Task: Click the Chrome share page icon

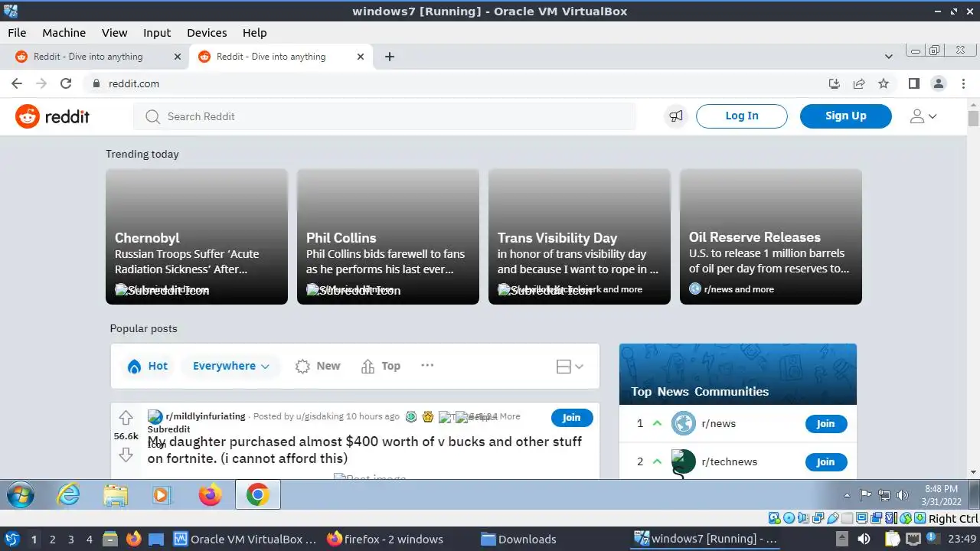Action: click(859, 83)
